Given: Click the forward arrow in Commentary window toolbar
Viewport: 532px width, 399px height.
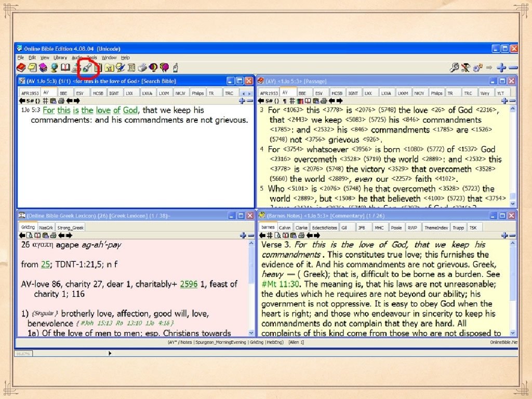Looking at the screenshot, I should (316, 235).
